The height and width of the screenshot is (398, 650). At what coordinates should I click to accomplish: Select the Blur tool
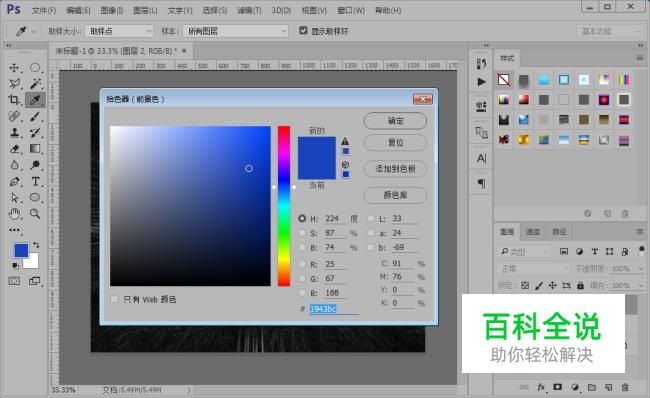[x=15, y=165]
